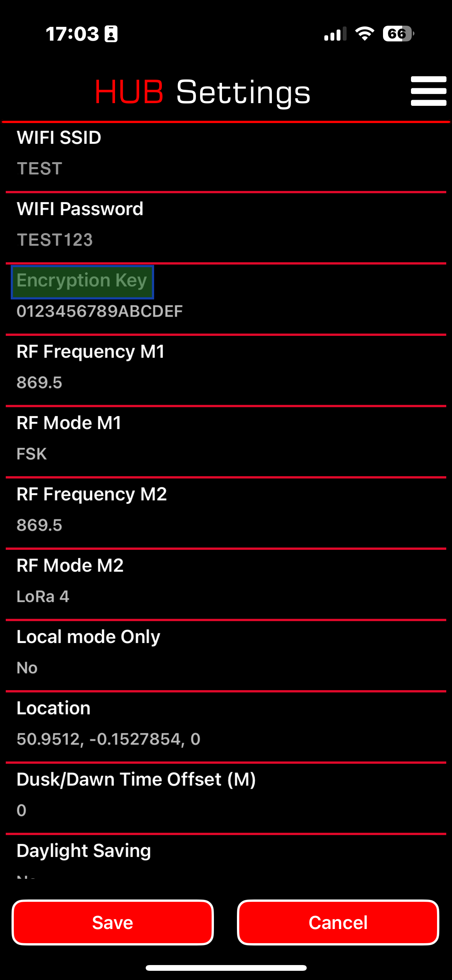Viewport: 452px width, 980px height.
Task: Edit the WIFI SSID value TEST
Action: (39, 169)
